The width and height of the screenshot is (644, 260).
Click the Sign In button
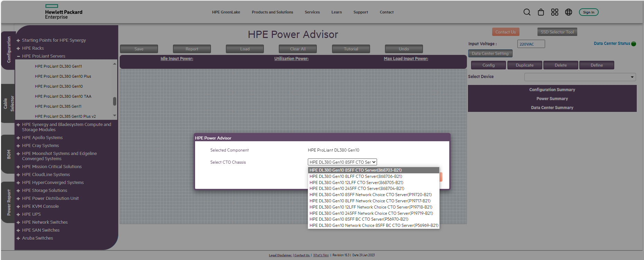[x=589, y=12]
